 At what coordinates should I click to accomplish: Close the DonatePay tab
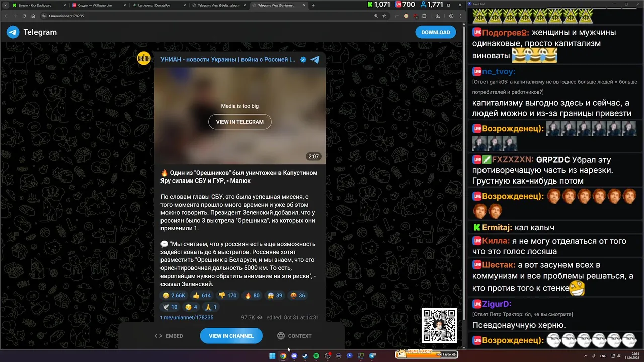pyautogui.click(x=185, y=5)
